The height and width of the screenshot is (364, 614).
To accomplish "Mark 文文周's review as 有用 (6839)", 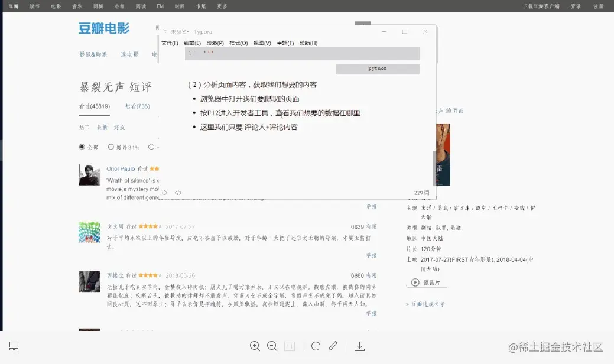I will point(372,227).
